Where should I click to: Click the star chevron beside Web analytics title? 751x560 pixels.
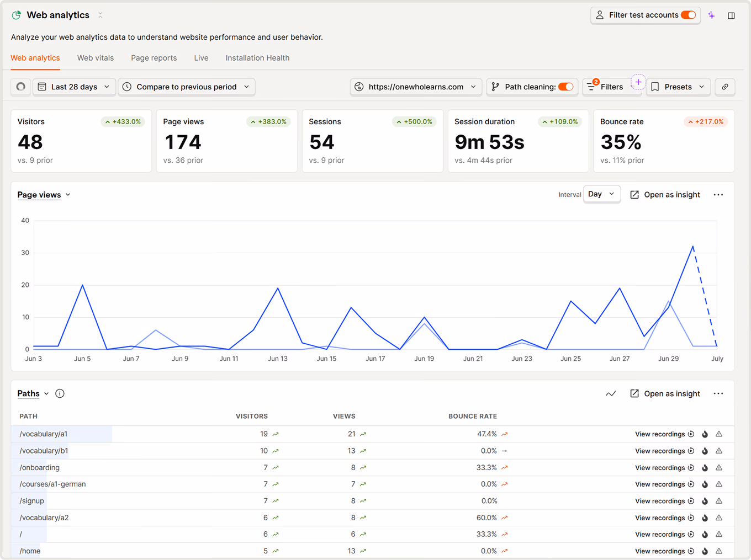pos(100,15)
